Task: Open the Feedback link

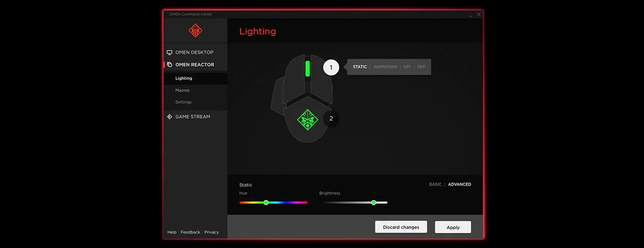Action: (x=190, y=232)
